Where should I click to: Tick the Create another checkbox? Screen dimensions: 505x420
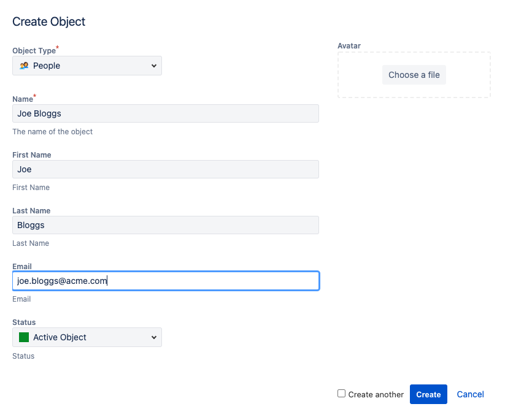click(x=342, y=394)
